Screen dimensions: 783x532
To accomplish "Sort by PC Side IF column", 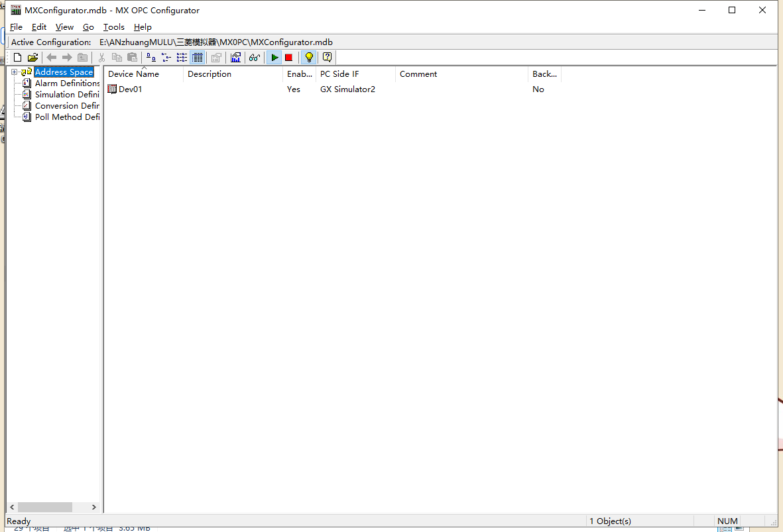I will tap(355, 74).
